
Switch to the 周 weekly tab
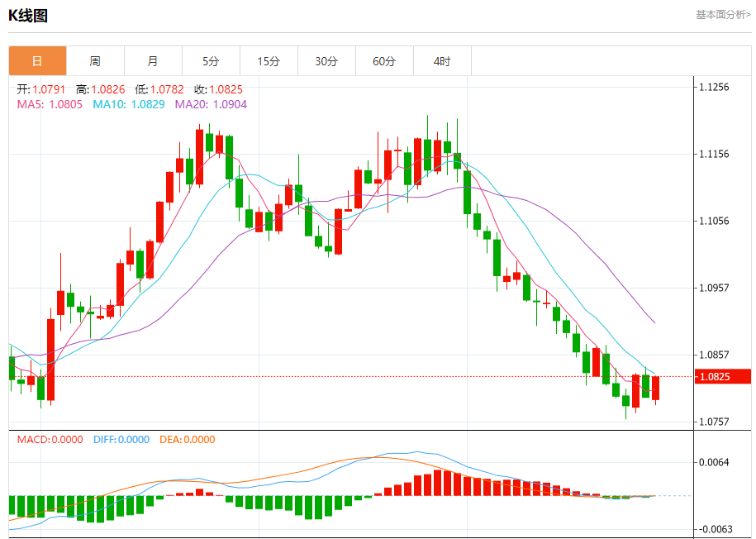pos(95,61)
